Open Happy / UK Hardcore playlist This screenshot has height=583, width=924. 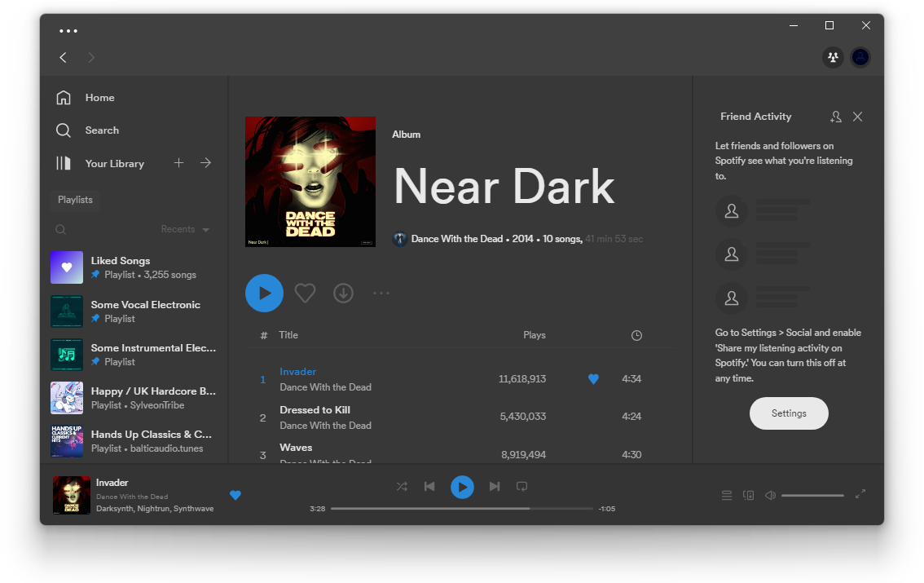[x=134, y=398]
